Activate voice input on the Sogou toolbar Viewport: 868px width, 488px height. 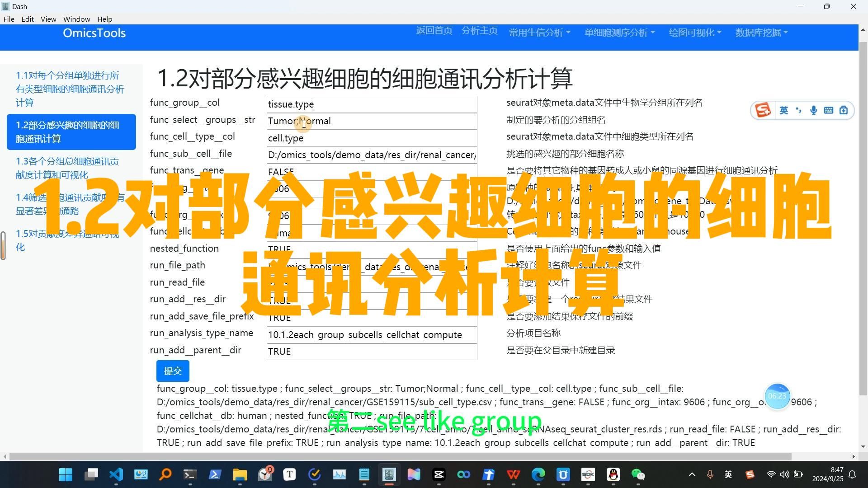(x=814, y=110)
